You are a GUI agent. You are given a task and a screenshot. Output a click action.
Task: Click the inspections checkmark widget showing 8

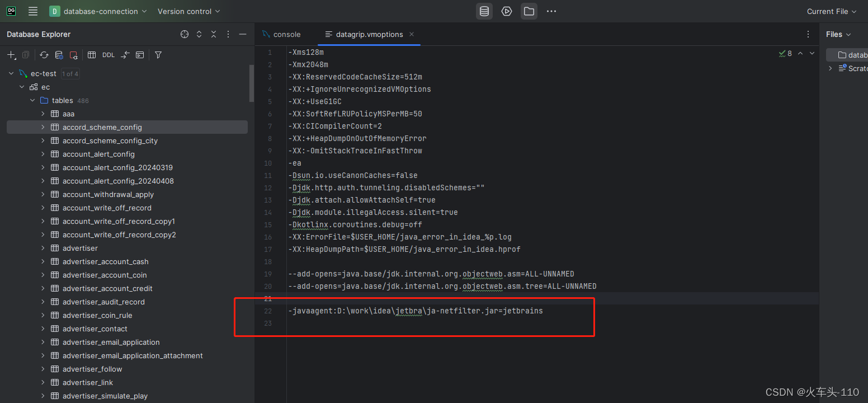[x=785, y=54]
